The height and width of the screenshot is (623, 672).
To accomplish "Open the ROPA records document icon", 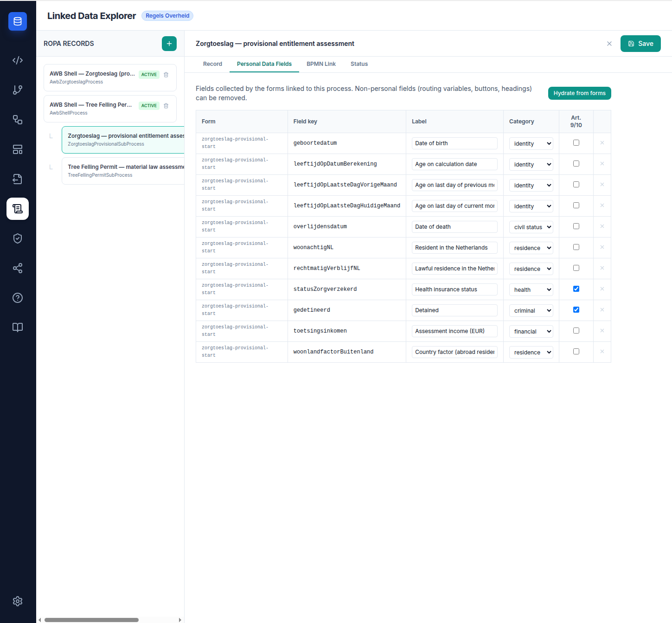I will [x=18, y=209].
